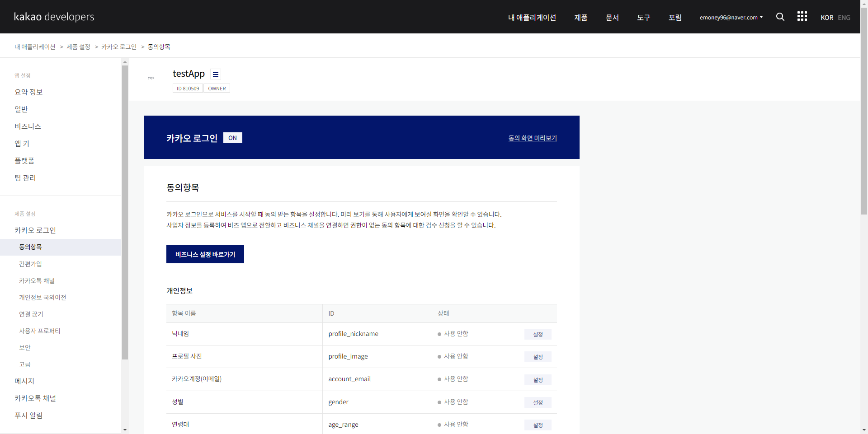Open 일반 in sidebar

(x=21, y=109)
